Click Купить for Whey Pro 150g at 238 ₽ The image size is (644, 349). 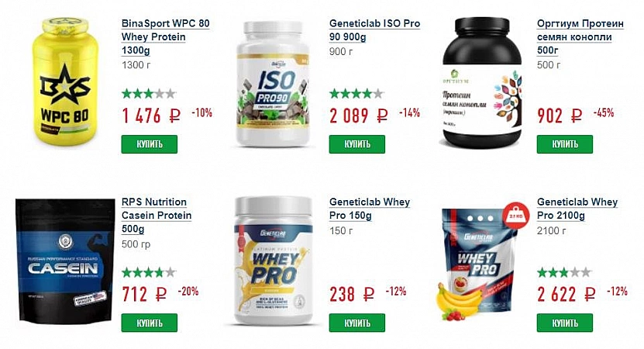point(357,323)
